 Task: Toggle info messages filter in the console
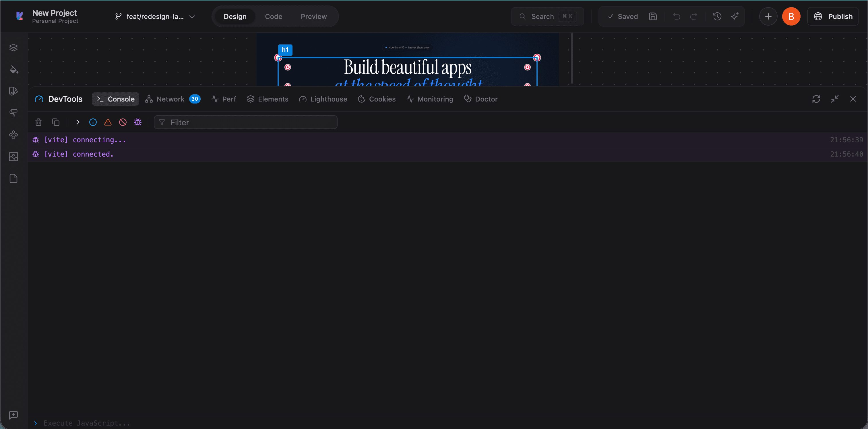coord(93,122)
